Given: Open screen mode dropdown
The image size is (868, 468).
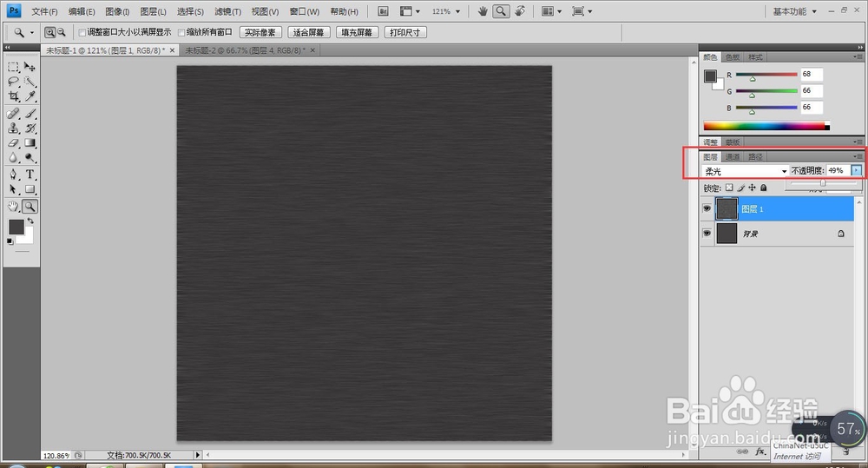Looking at the screenshot, I should (582, 11).
